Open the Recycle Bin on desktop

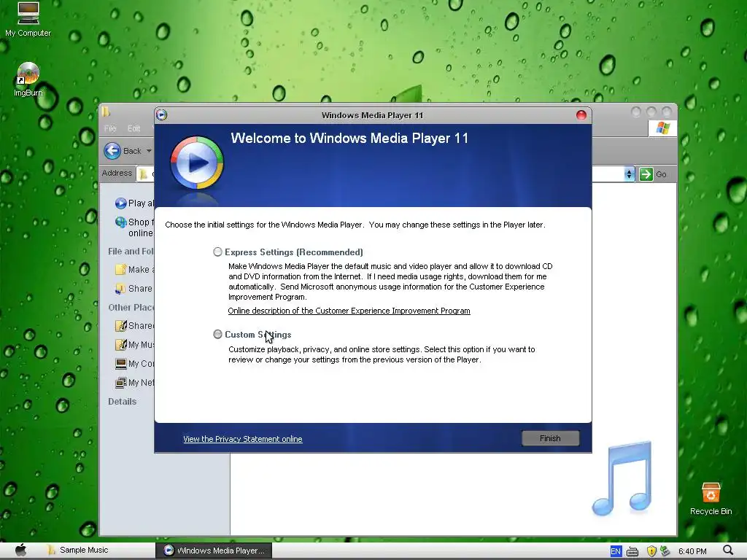pyautogui.click(x=711, y=499)
